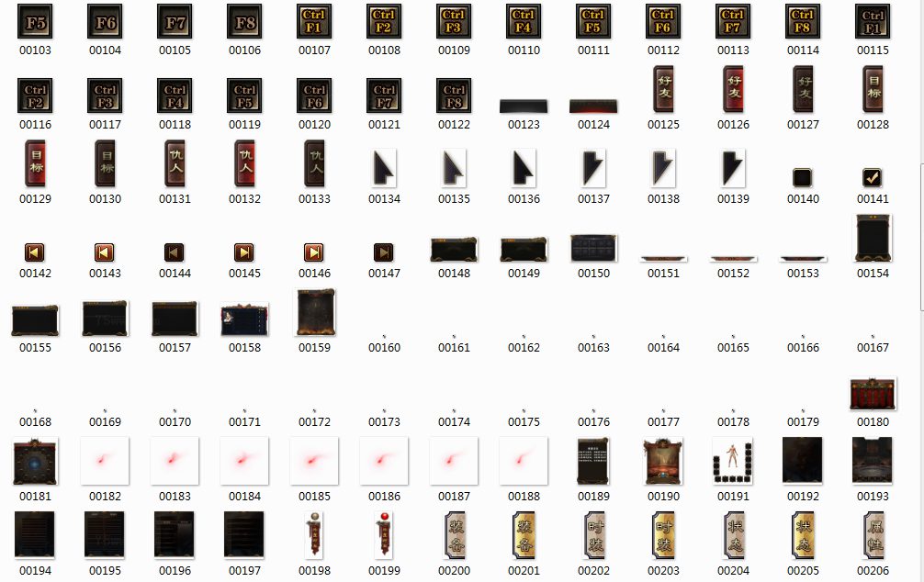Image resolution: width=924 pixels, height=582 pixels.
Task: Select the left arrow button image 00142
Action: point(35,252)
